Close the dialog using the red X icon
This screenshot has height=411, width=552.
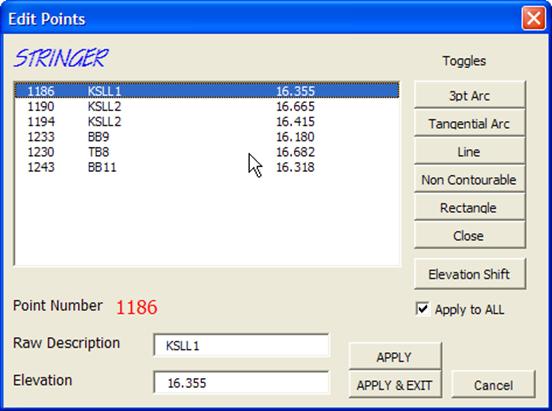(534, 18)
